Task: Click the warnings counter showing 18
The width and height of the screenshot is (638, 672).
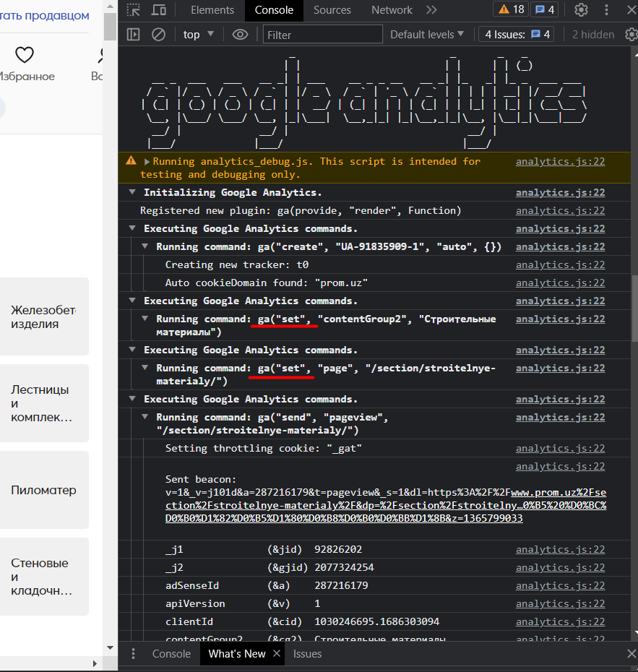Action: pos(511,9)
